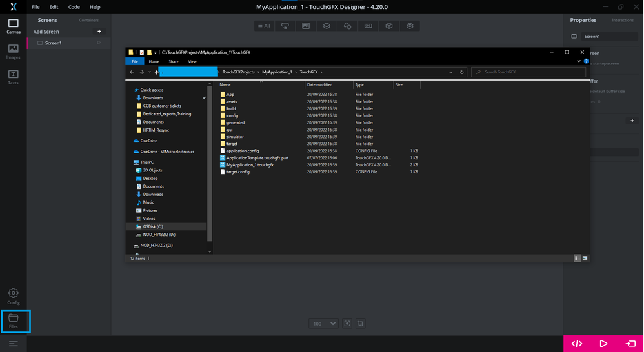Click the Explorer help question mark icon
Image resolution: width=644 pixels, height=352 pixels.
tap(586, 61)
